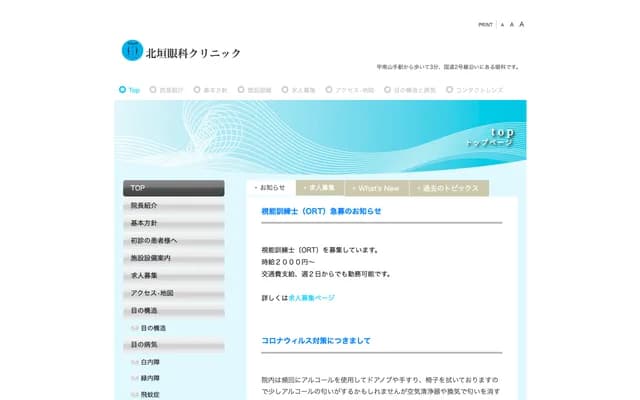640x400 pixels.
Task: Switch to the お知らせ tab
Action: [271, 188]
